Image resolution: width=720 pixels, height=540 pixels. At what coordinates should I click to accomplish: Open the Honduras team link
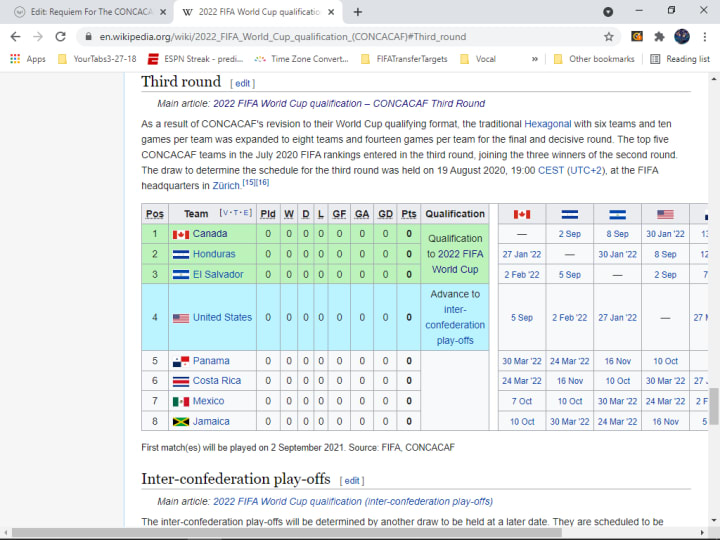click(x=214, y=254)
